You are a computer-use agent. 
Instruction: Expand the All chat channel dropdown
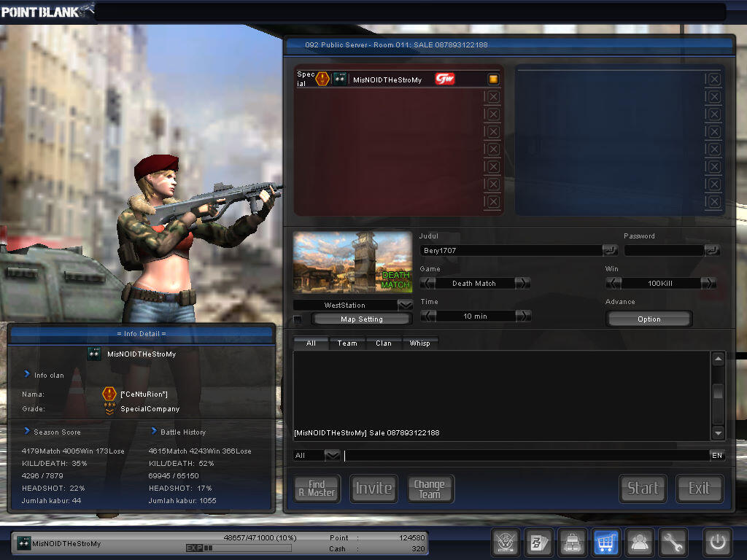click(332, 455)
